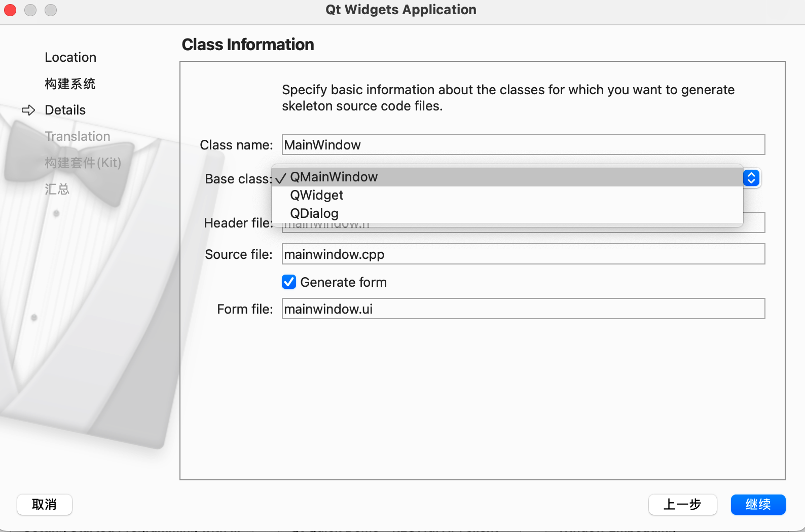Click the Class Information heading
The image size is (805, 532).
pyautogui.click(x=248, y=45)
